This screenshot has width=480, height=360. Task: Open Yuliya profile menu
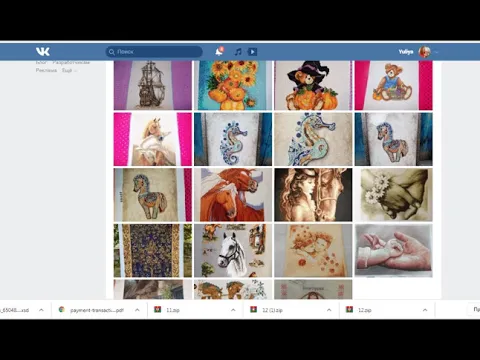pyautogui.click(x=418, y=52)
